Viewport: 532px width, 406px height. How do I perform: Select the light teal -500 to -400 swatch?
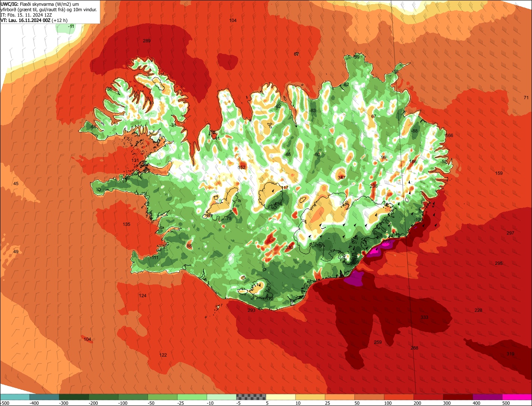pyautogui.click(x=15, y=397)
